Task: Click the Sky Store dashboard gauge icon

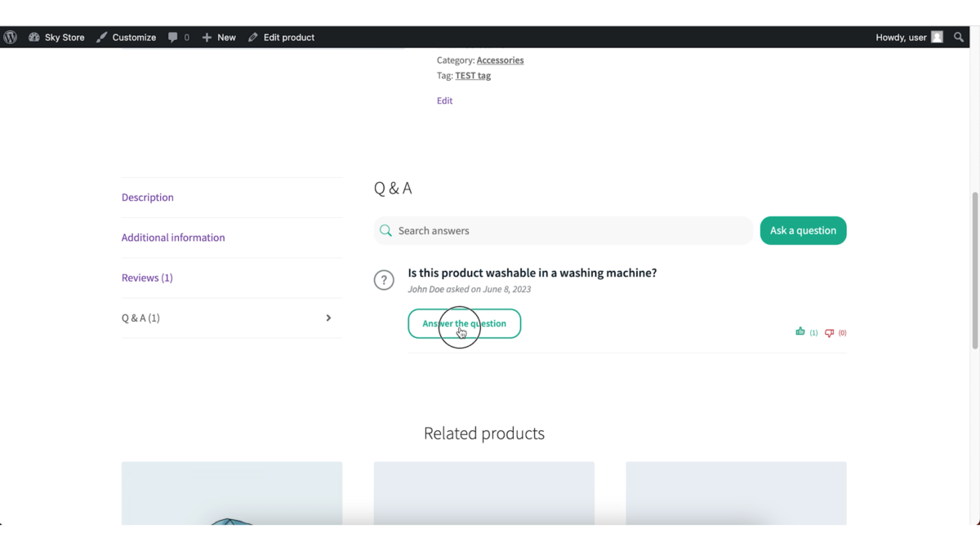Action: pos(34,37)
